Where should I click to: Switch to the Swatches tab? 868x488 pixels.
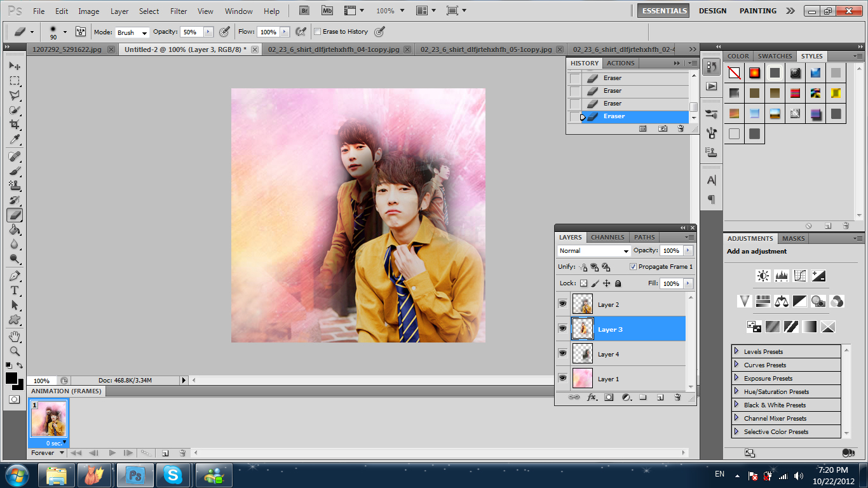point(775,56)
